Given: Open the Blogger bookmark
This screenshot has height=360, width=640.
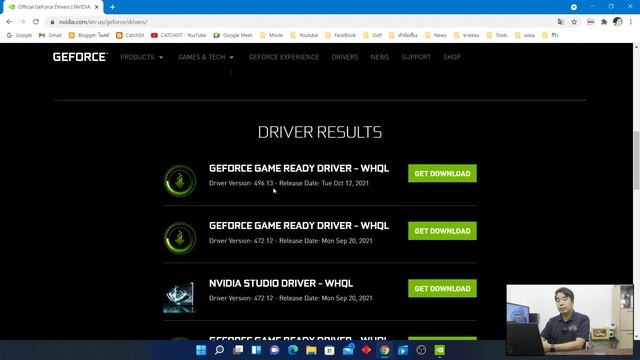Looking at the screenshot, I should pyautogui.click(x=89, y=36).
